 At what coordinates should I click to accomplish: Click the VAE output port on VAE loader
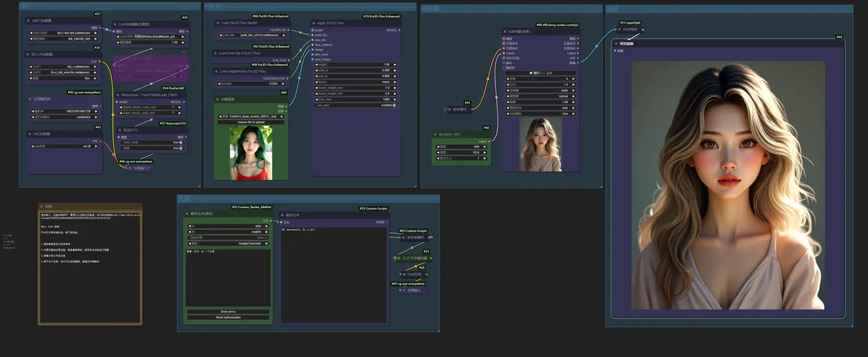click(x=100, y=141)
